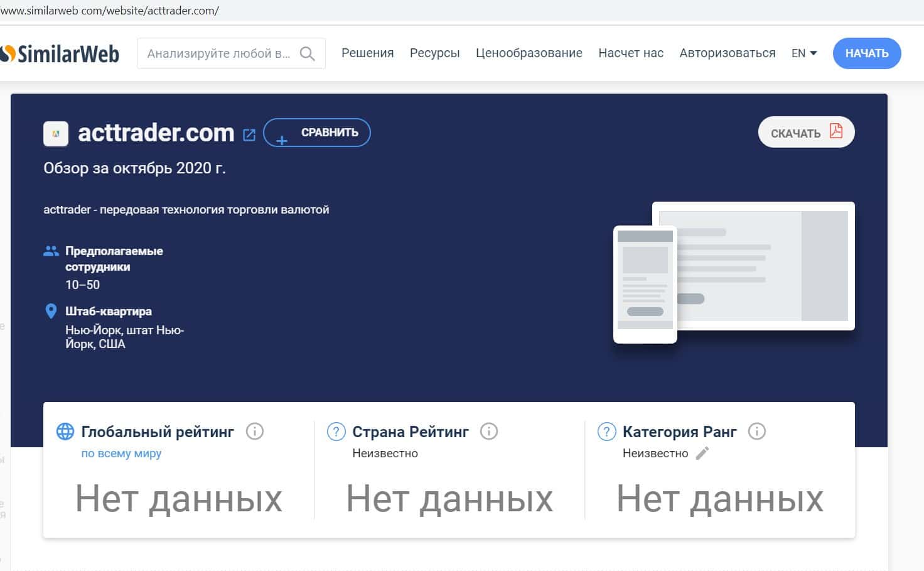Click the browser address bar URL
The width and height of the screenshot is (924, 571).
[110, 11]
